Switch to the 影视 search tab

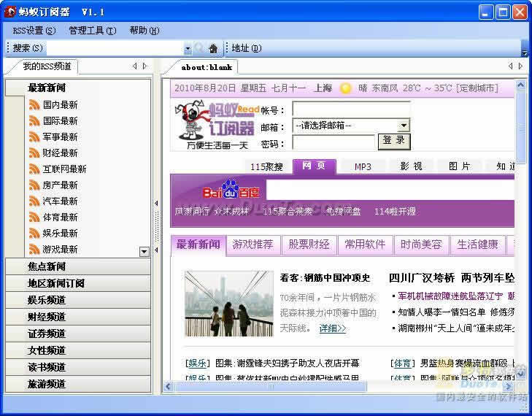click(411, 166)
